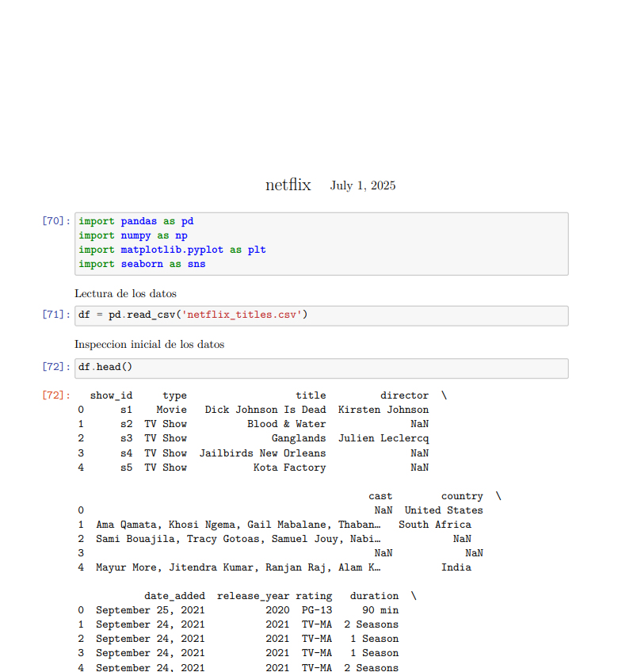641x672 pixels.
Task: Click the 'date_added' column header
Action: tap(175, 596)
